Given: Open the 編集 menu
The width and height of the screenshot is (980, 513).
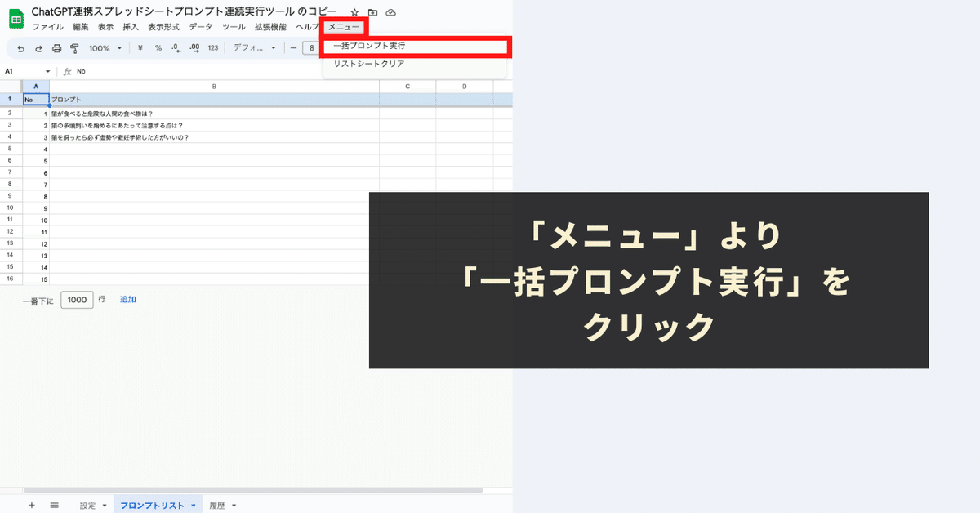Looking at the screenshot, I should [x=80, y=27].
